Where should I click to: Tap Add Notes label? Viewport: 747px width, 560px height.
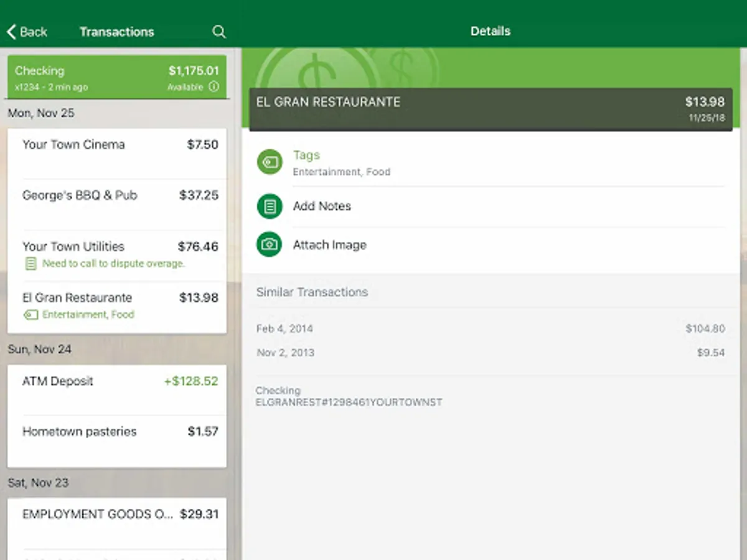pos(322,206)
